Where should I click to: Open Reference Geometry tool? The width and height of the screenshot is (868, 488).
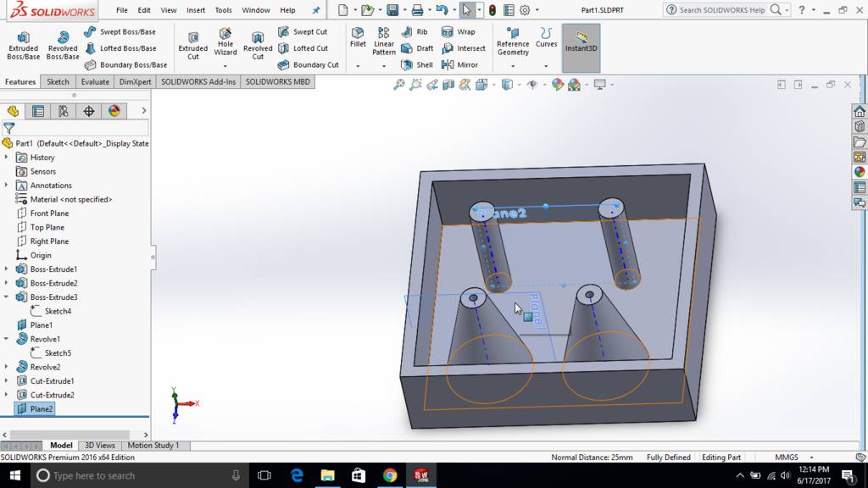point(513,42)
